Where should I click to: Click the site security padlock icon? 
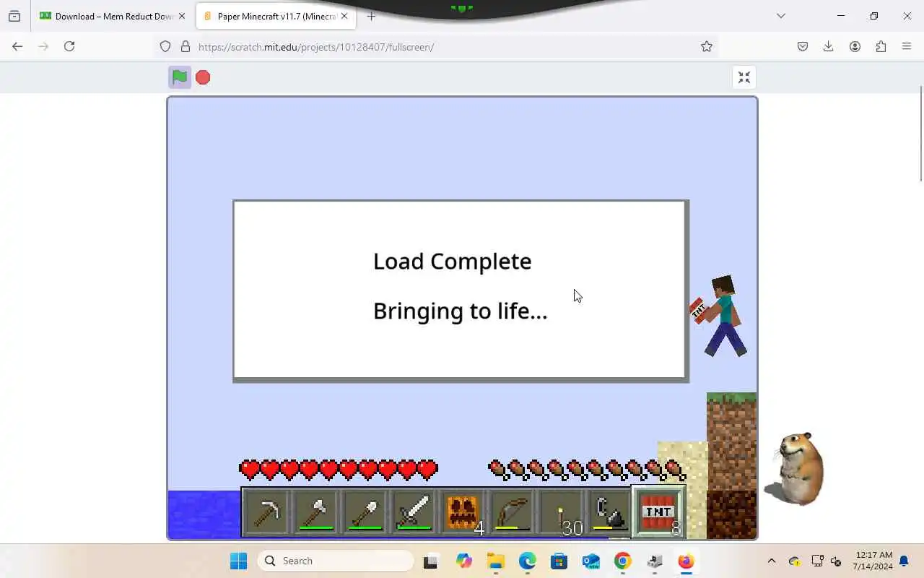coord(186,46)
